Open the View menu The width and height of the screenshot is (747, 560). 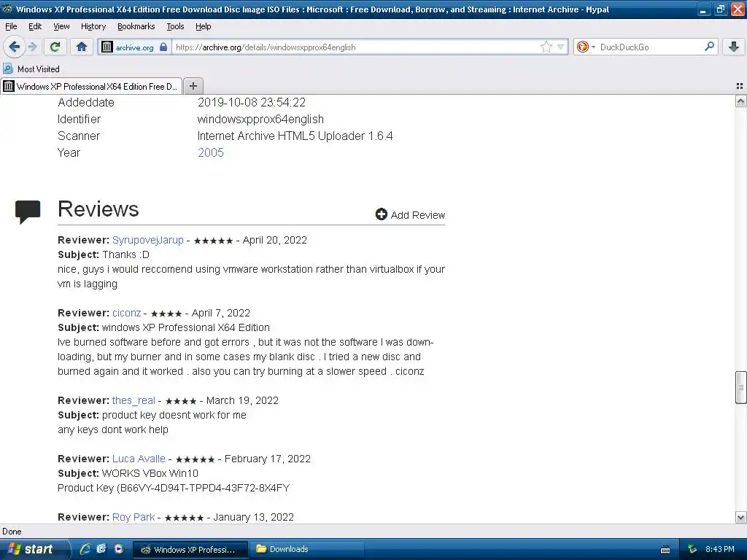coord(61,26)
